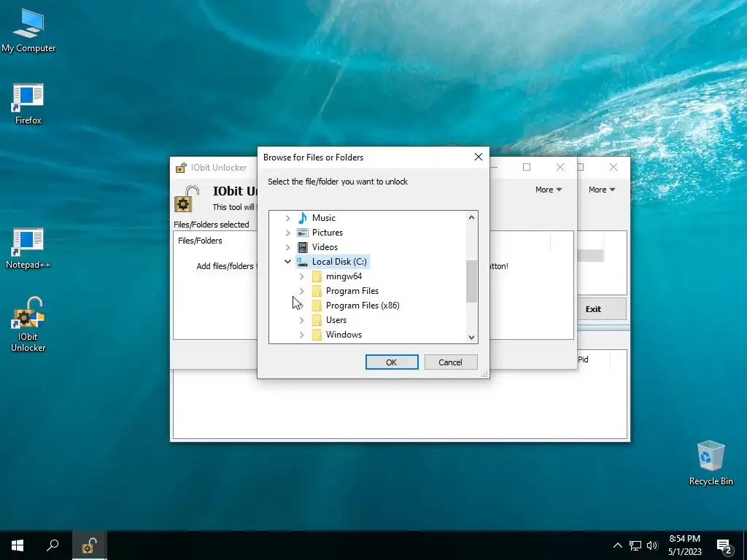Viewport: 747px width, 560px height.
Task: Open the Recycle Bin
Action: pyautogui.click(x=711, y=463)
